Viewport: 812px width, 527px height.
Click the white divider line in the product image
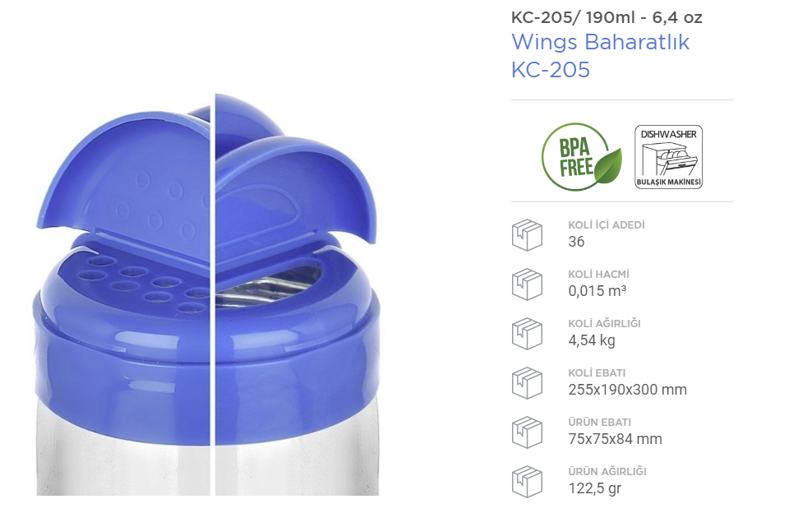click(x=214, y=294)
